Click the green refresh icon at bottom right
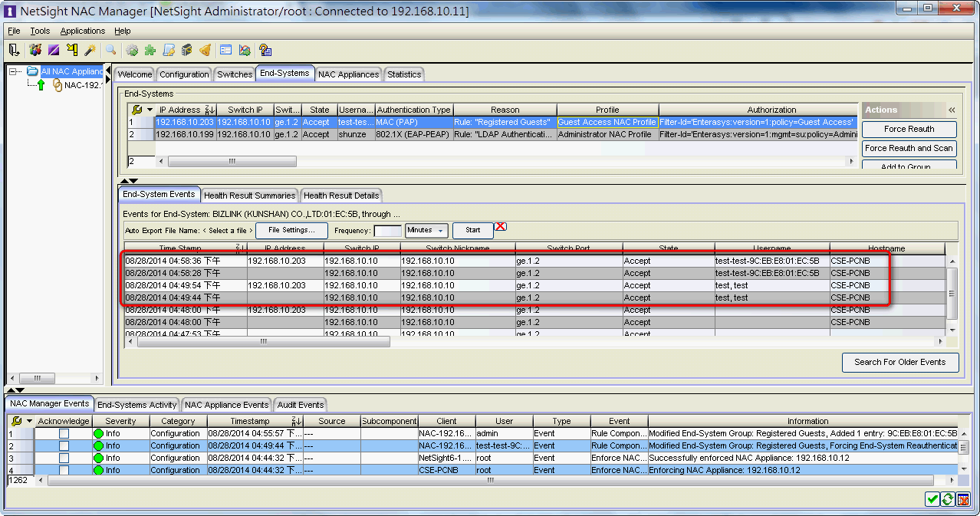980x516 pixels. (x=948, y=499)
